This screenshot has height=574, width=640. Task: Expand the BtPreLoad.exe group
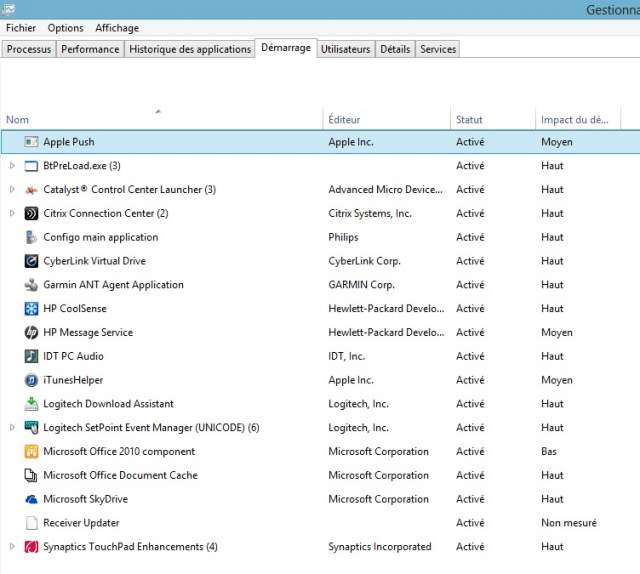click(12, 166)
